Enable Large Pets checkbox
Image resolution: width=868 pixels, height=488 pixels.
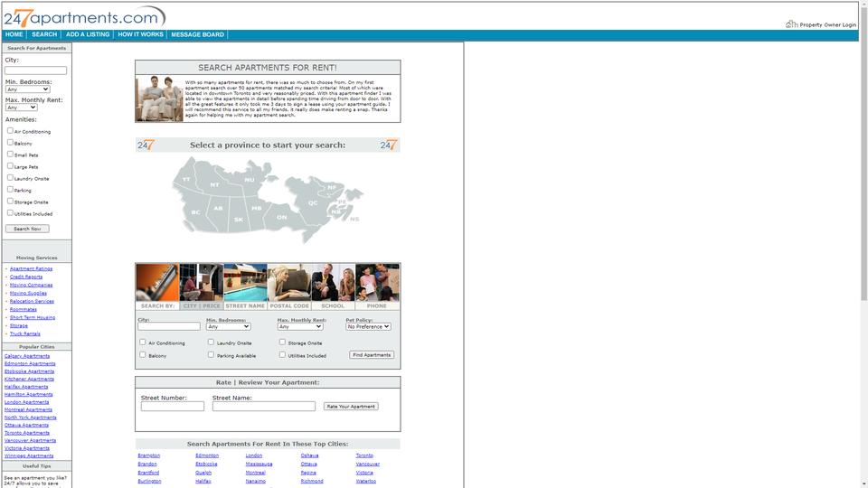click(10, 166)
